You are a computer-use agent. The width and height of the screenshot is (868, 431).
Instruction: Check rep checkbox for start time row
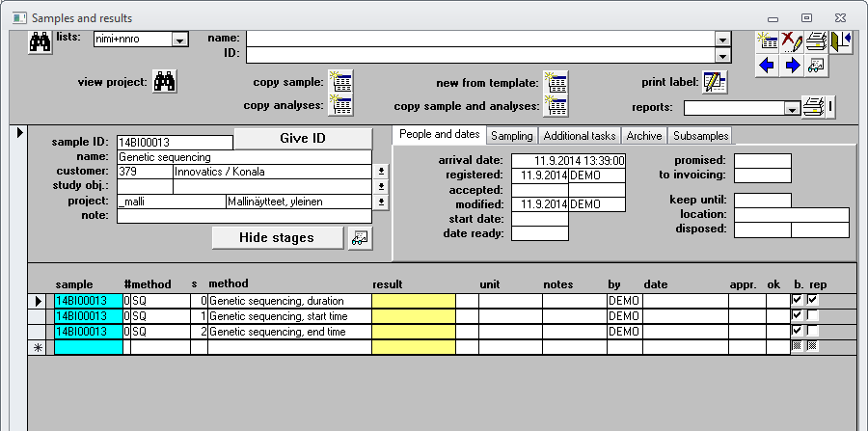(813, 316)
